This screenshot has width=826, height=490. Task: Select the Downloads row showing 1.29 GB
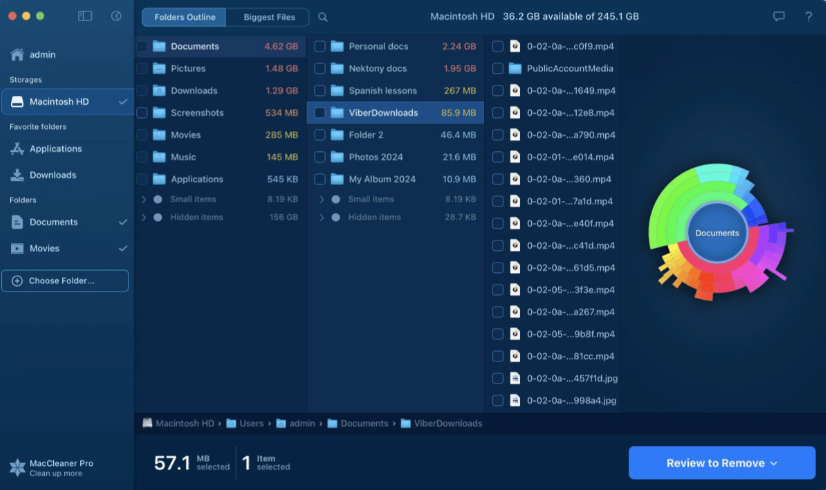220,91
